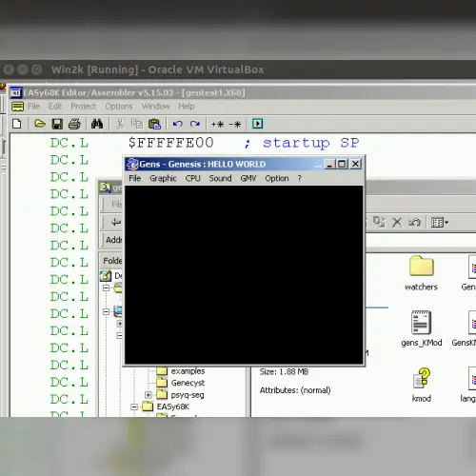Open the Window menu in EASy68K
This screenshot has height=476, width=476.
tap(155, 107)
